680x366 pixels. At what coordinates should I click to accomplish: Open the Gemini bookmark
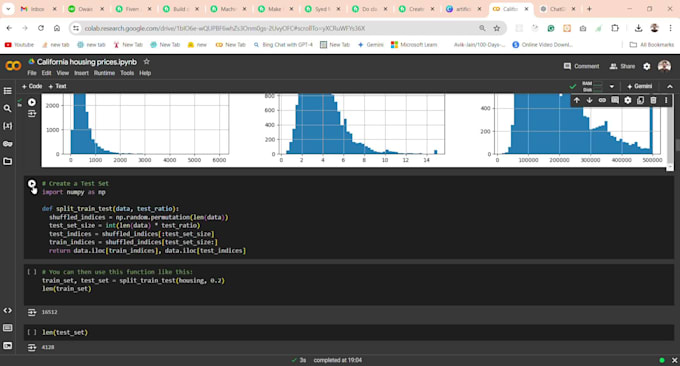(x=370, y=45)
